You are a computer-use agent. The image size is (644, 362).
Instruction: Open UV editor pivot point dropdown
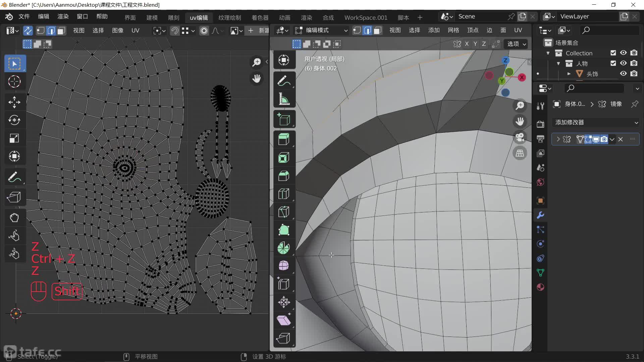pyautogui.click(x=159, y=31)
